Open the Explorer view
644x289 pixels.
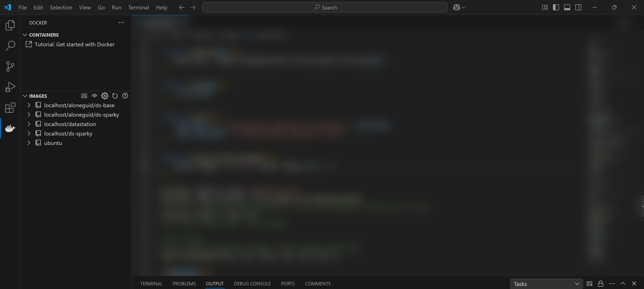[x=10, y=25]
